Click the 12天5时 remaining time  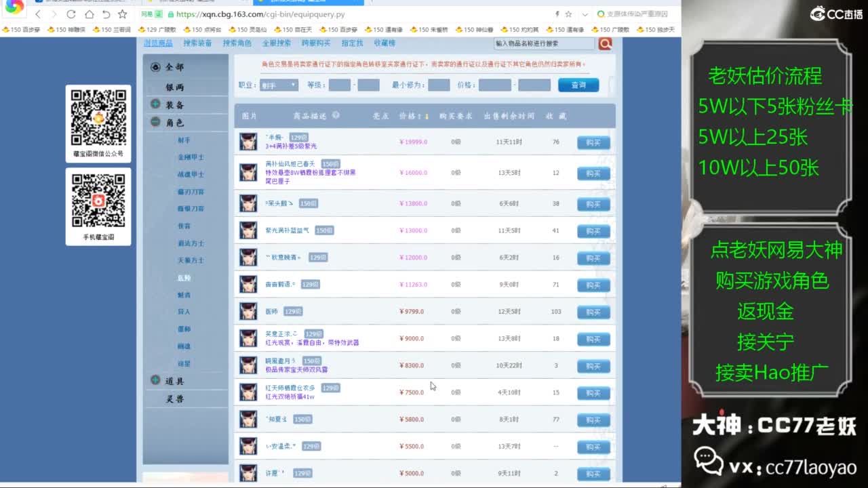[x=509, y=312]
